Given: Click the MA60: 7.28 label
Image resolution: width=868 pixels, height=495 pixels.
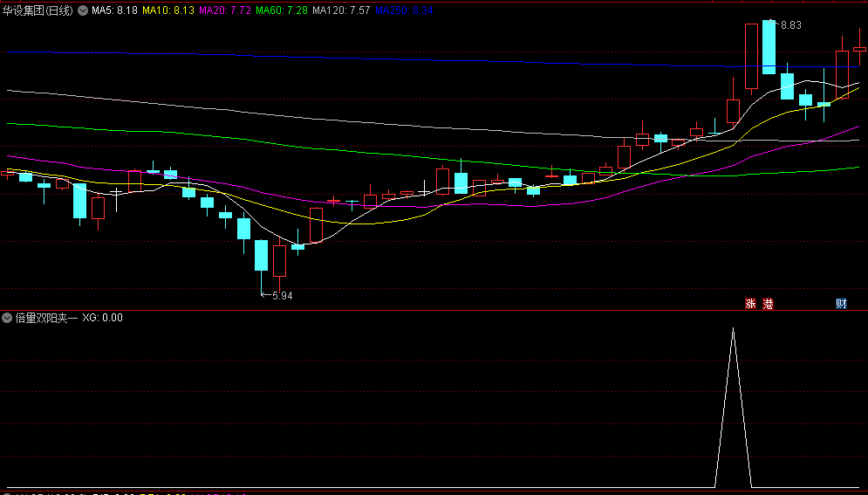Looking at the screenshot, I should click(282, 10).
